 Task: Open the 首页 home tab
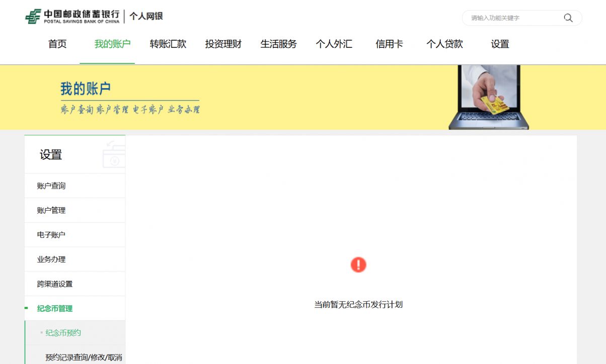pyautogui.click(x=57, y=44)
